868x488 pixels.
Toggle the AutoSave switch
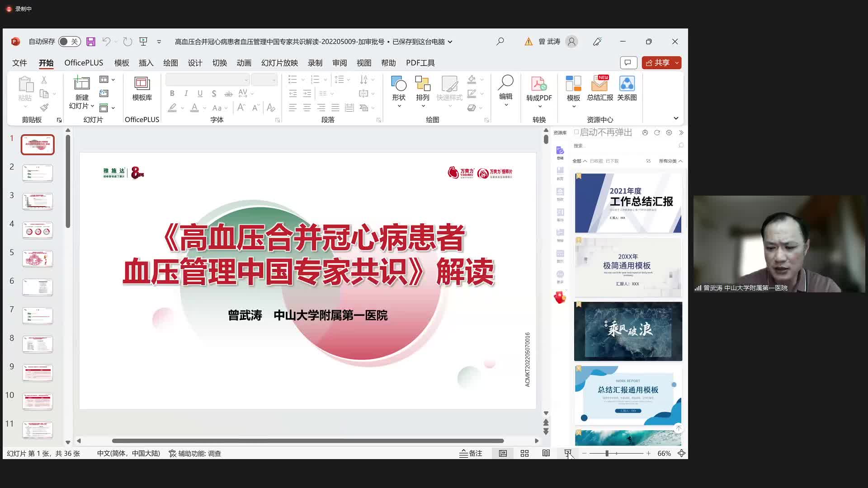(69, 42)
